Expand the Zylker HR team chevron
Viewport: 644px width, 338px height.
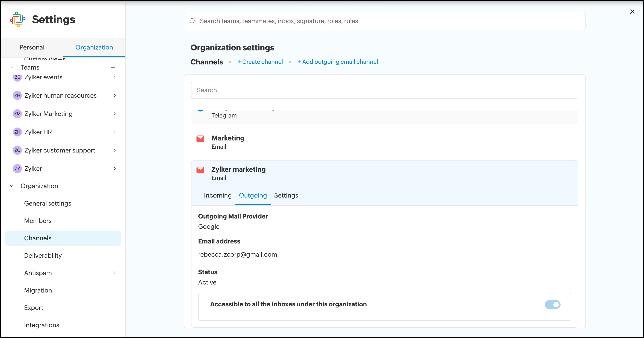pyautogui.click(x=114, y=132)
